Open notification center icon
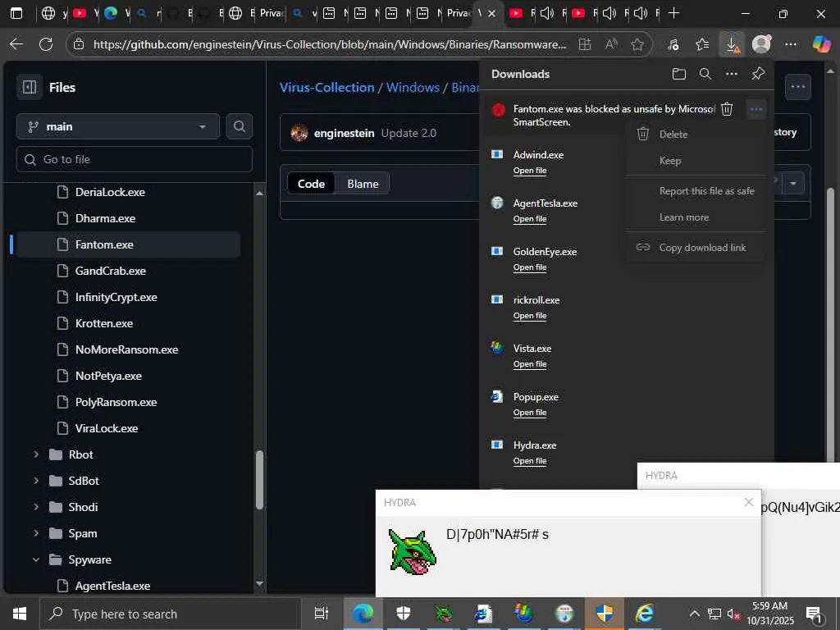 pos(814,614)
